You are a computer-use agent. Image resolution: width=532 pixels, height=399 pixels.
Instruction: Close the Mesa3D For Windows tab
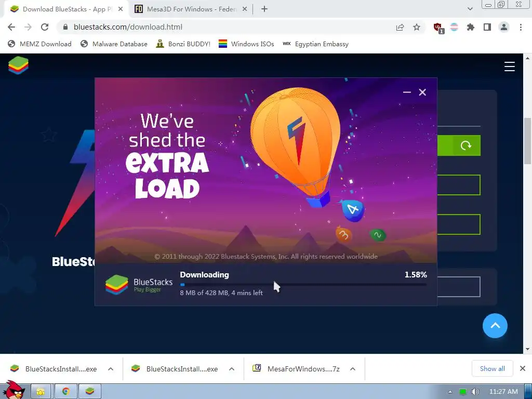(x=245, y=9)
